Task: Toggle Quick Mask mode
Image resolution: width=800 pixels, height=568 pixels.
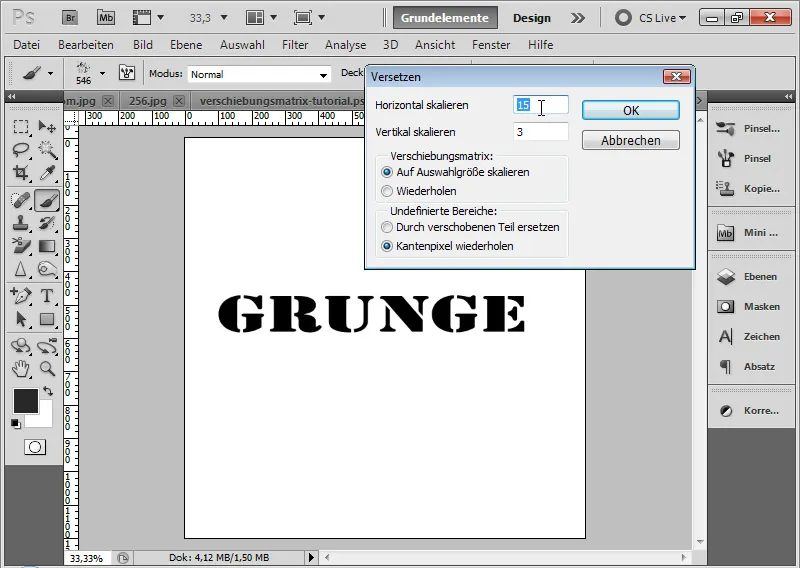Action: point(35,447)
